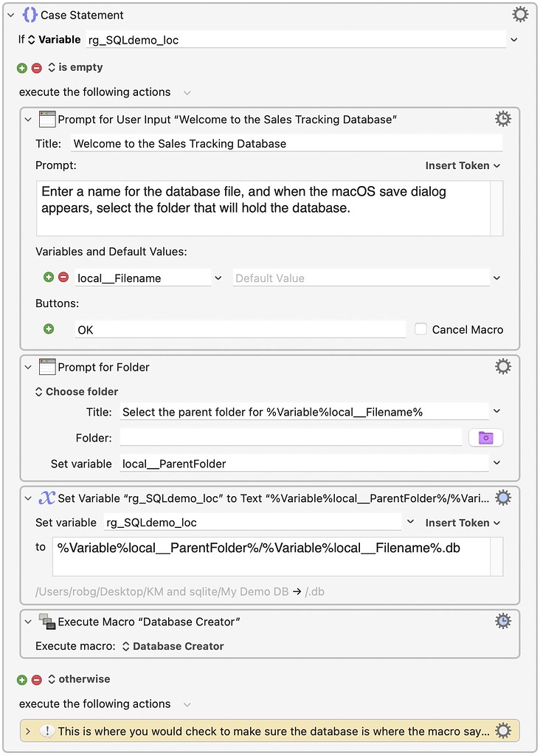Add a case after 'otherwise'
The image size is (540, 756).
pos(21,680)
